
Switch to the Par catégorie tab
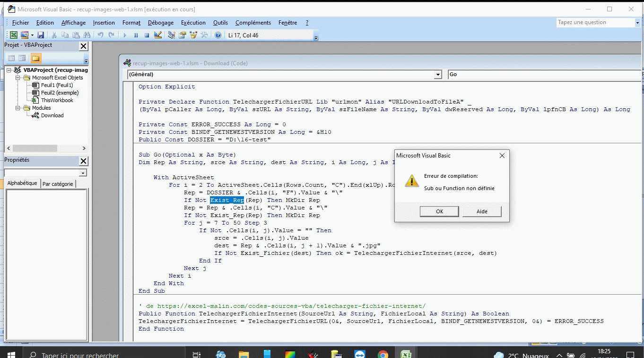pyautogui.click(x=57, y=184)
